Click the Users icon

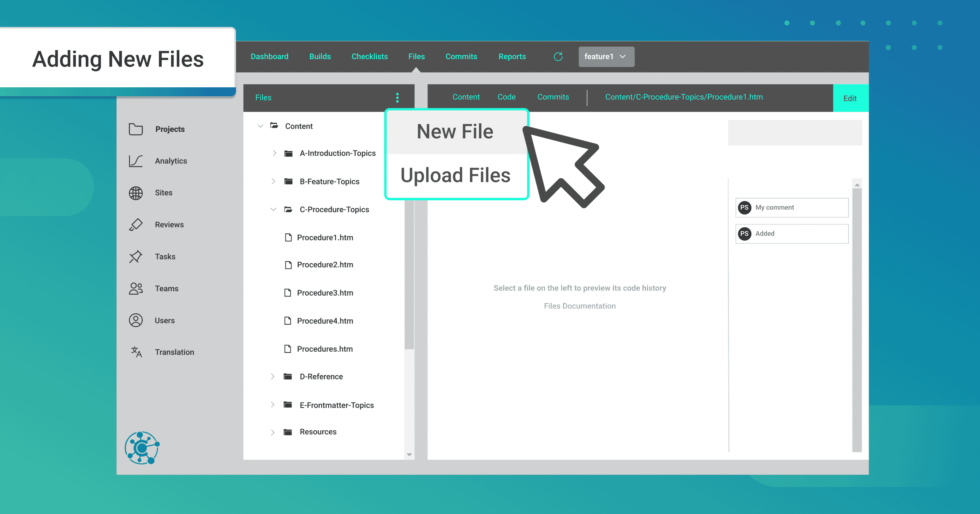point(136,320)
